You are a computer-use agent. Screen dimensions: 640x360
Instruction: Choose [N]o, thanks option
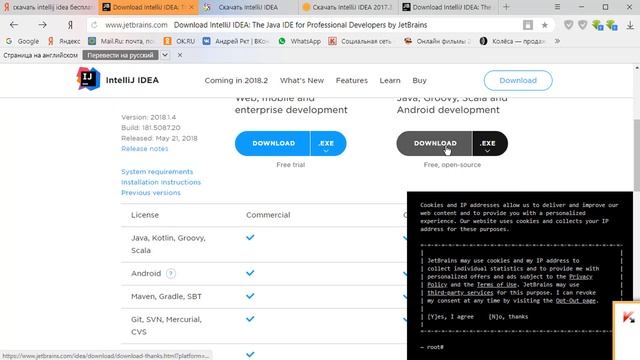508,317
